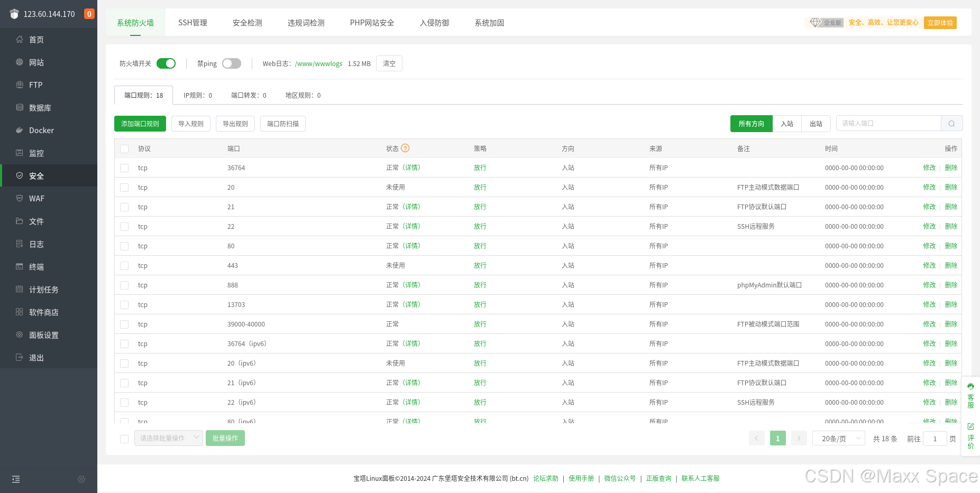Switch to 违规词检测 tab

(x=306, y=23)
